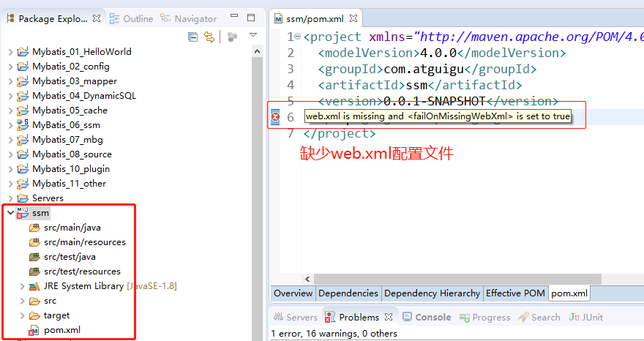Click the artifactId line in editor

click(x=420, y=85)
